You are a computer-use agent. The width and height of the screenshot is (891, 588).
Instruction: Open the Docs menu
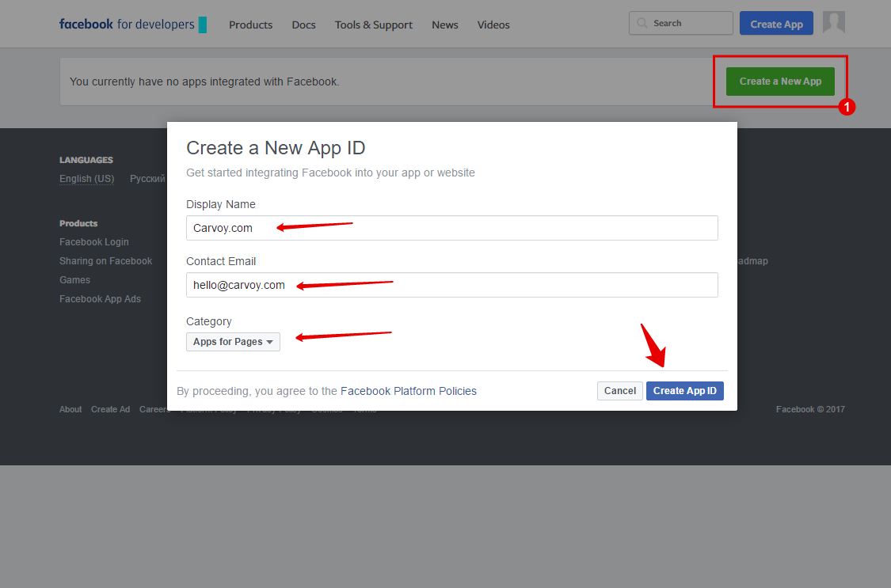[x=303, y=25]
